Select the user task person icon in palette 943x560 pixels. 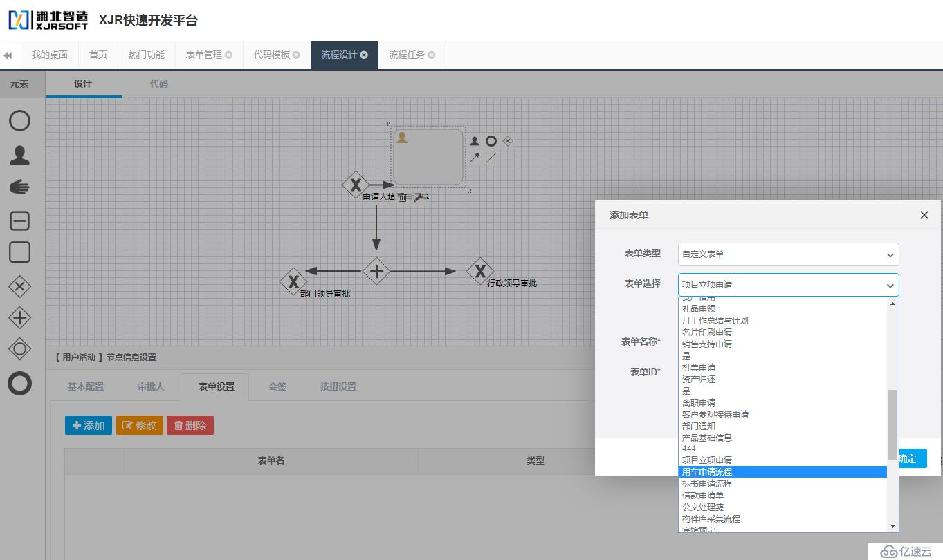point(19,155)
